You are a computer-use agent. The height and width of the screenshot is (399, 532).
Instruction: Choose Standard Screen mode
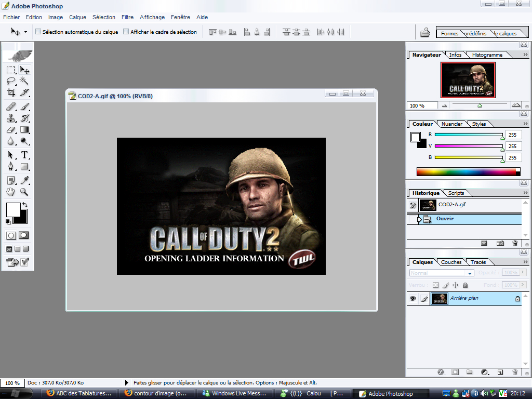click(x=9, y=249)
